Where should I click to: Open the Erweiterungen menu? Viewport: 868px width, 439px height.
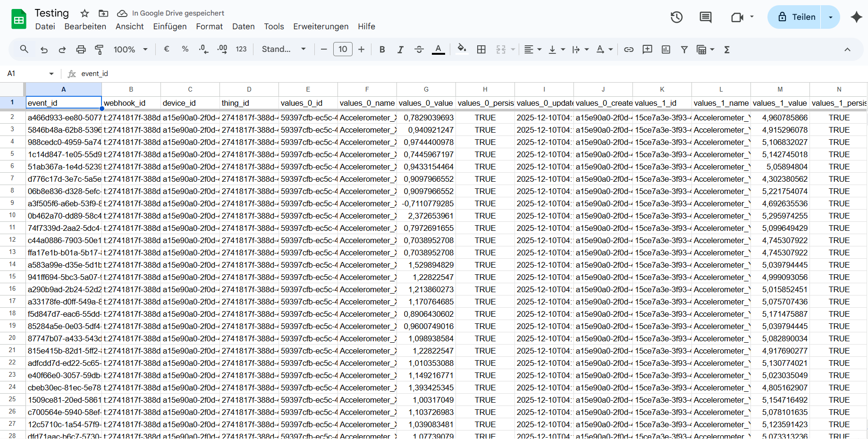tap(320, 26)
